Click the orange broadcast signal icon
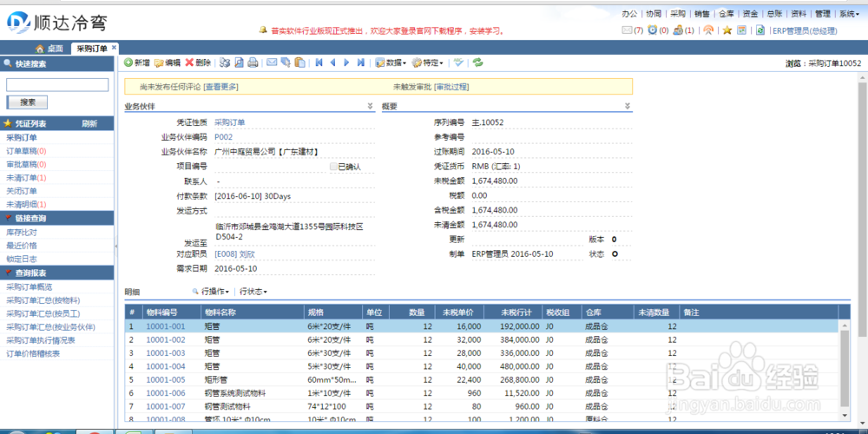This screenshot has height=434, width=868. tap(708, 30)
